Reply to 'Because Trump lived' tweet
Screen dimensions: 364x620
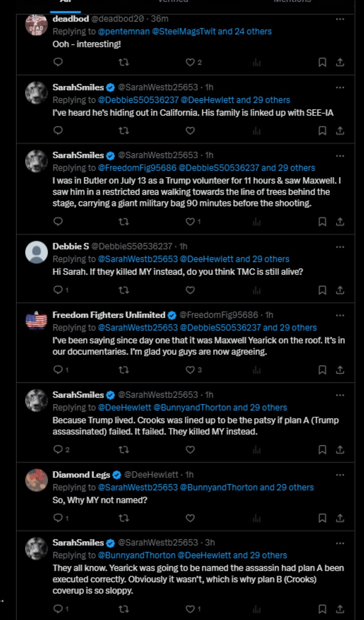pos(58,449)
